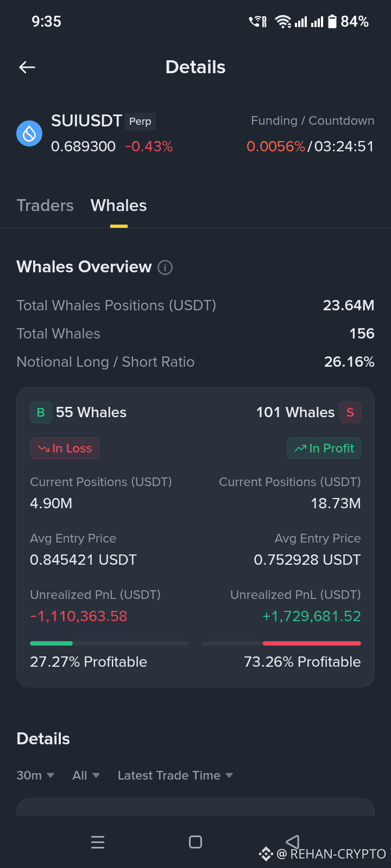Tap the In Loss tag
Viewport: 391px width, 868px height.
[65, 448]
